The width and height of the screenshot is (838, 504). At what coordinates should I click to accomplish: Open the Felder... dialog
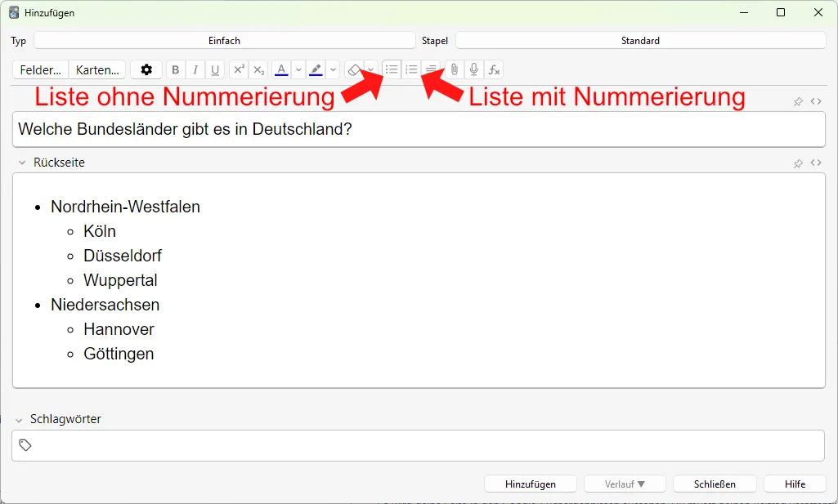coord(40,70)
